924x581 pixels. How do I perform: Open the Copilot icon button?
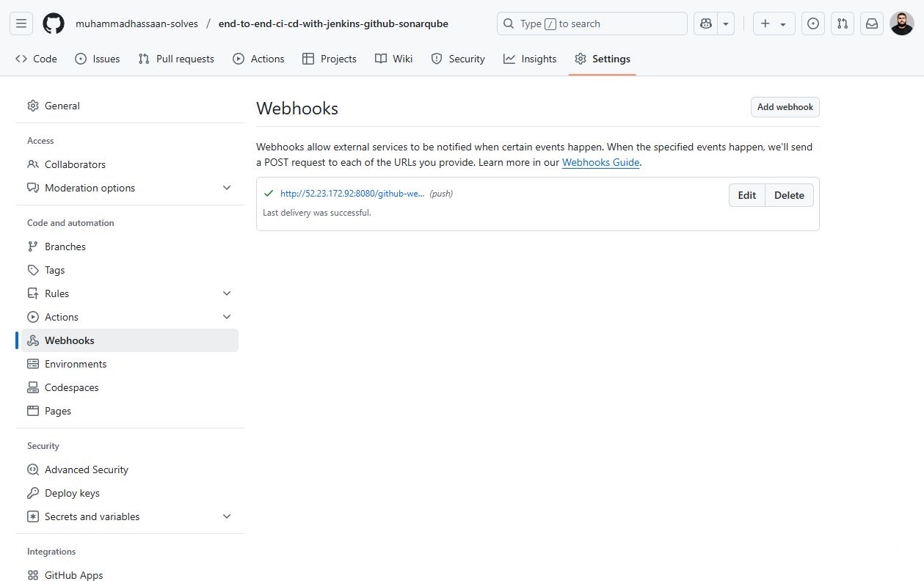[x=706, y=23]
